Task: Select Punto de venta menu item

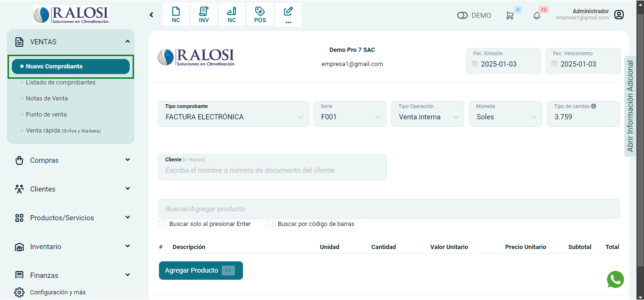Action: (46, 115)
